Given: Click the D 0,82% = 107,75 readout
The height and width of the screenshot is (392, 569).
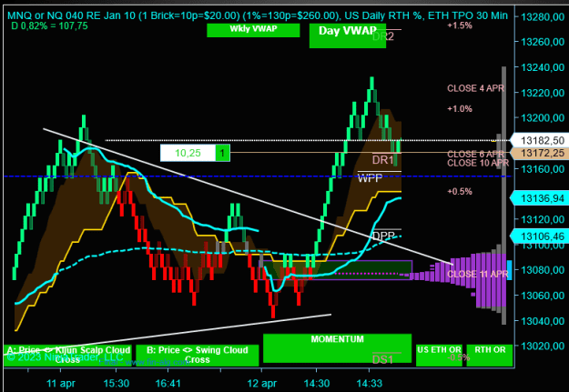Looking at the screenshot, I should click(x=50, y=26).
